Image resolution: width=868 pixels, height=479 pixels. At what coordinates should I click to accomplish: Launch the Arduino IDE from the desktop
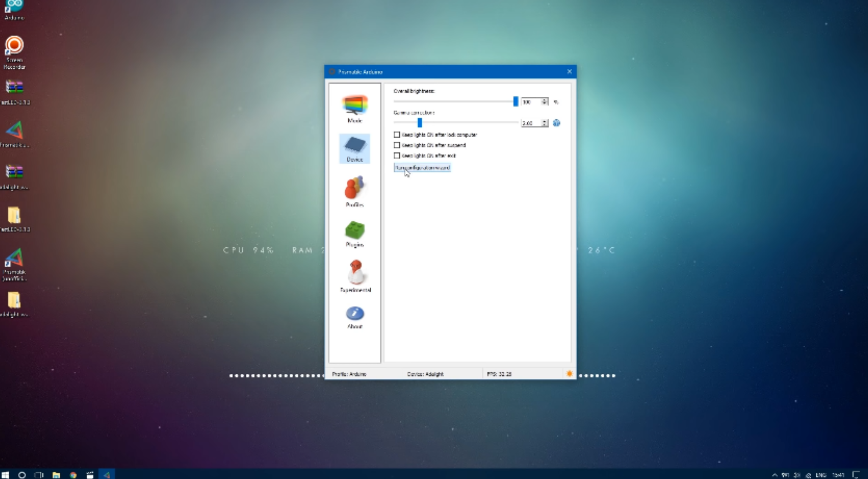coord(14,5)
